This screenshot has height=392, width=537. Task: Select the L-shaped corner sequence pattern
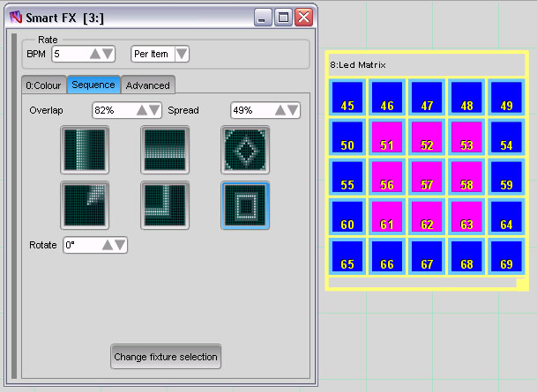tap(165, 205)
